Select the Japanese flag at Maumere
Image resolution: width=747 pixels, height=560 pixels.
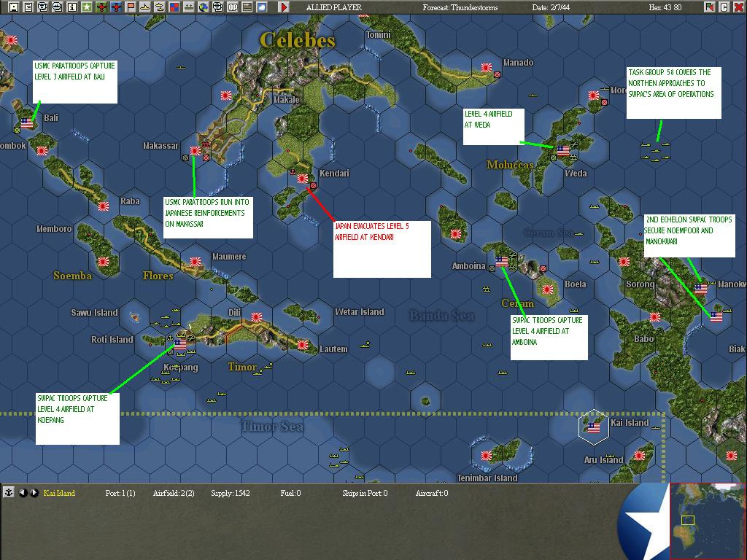[196, 262]
